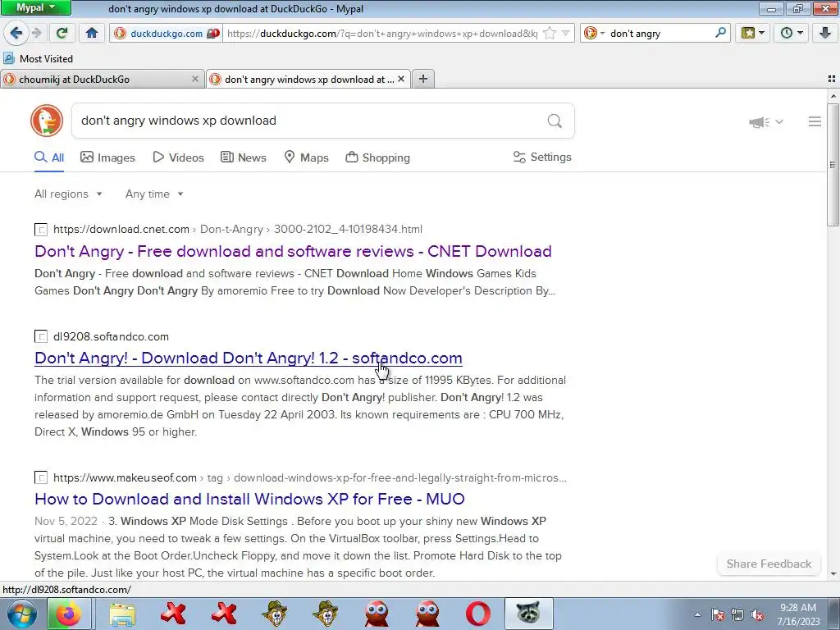The height and width of the screenshot is (630, 840).
Task: Open the taskbar clock showing 9:28 AM
Action: 798,614
